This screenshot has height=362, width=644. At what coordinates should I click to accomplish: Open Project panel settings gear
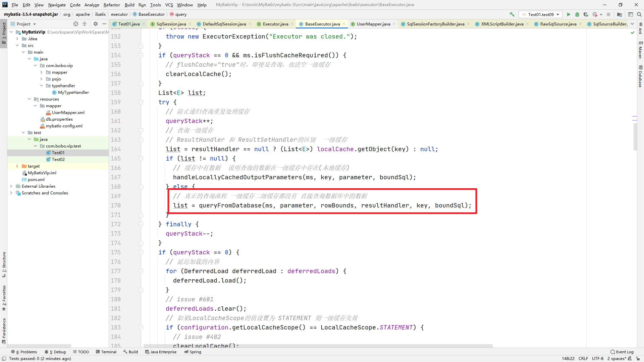pyautogui.click(x=96, y=24)
